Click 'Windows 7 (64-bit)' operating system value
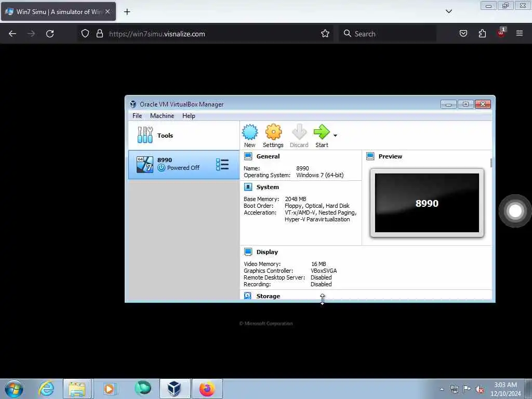 point(320,175)
